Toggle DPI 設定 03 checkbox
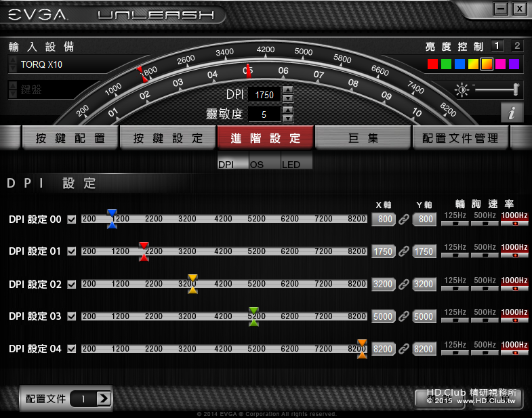This screenshot has height=418, width=532. [x=72, y=316]
